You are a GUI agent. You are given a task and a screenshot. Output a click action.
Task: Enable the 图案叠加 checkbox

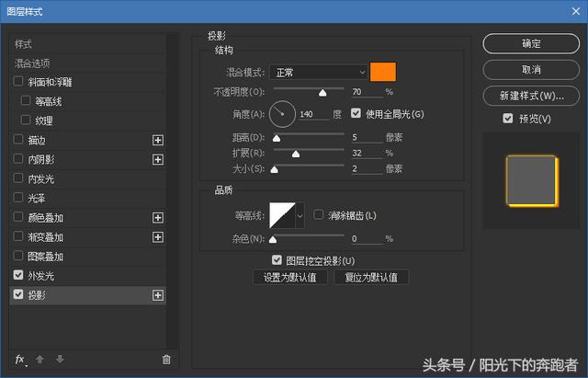pos(18,256)
